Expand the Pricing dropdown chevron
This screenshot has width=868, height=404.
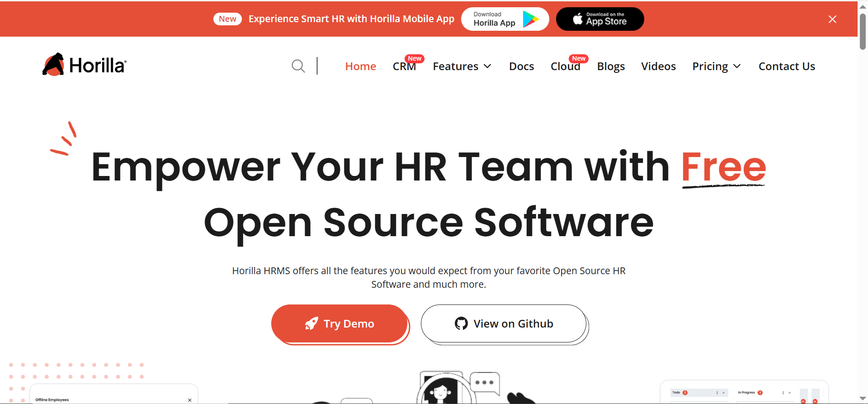click(737, 67)
